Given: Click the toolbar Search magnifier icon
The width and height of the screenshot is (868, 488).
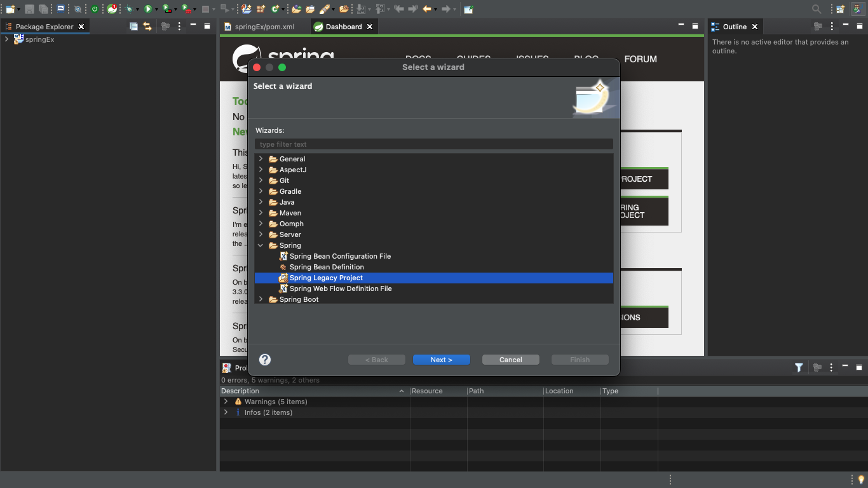Looking at the screenshot, I should click(817, 9).
